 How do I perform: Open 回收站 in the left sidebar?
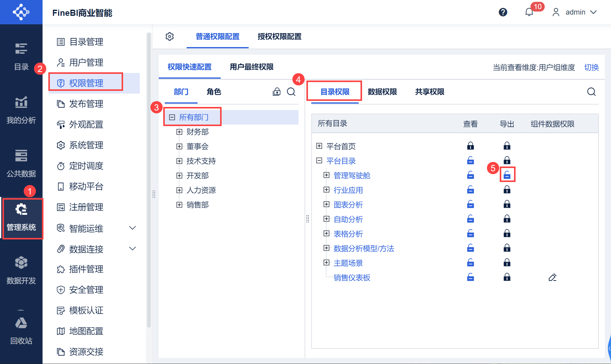21,331
